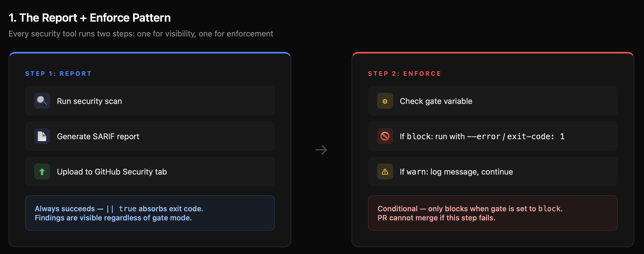Select the "Generate SARIF report" item
The width and height of the screenshot is (644, 254).
(x=98, y=136)
